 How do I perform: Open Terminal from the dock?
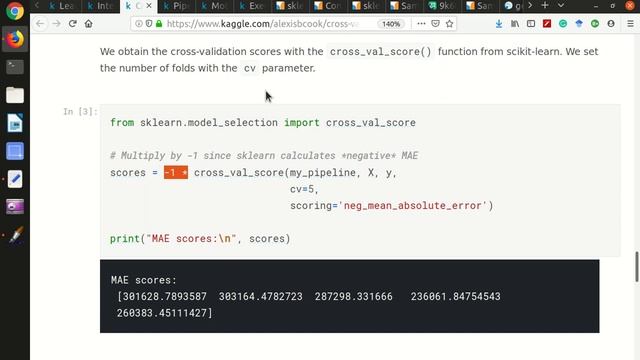point(15,67)
